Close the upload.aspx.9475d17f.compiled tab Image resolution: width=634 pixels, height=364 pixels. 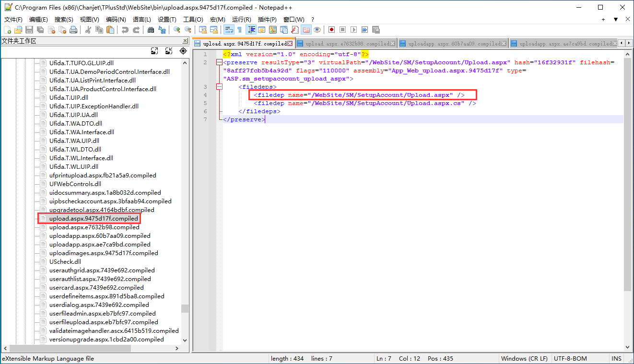click(290, 44)
